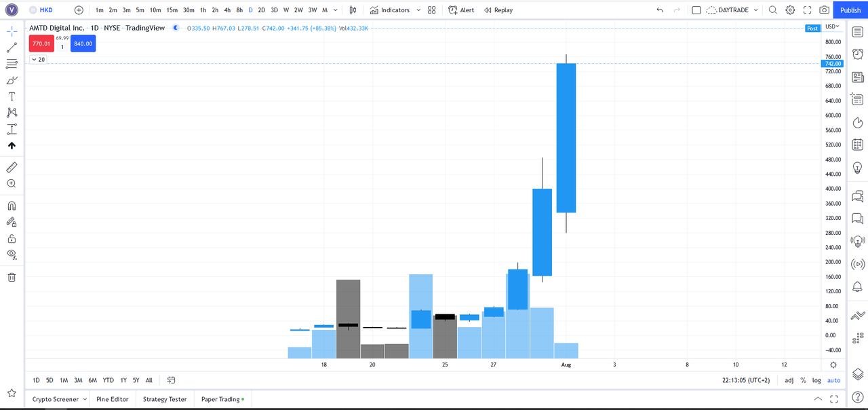Click the redo arrow
The height and width of the screenshot is (410, 868).
(677, 10)
